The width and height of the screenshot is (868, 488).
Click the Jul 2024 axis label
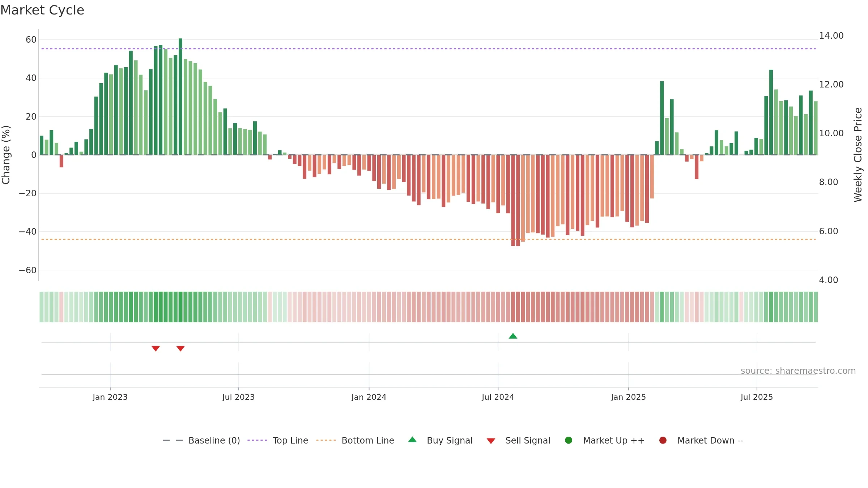[498, 397]
